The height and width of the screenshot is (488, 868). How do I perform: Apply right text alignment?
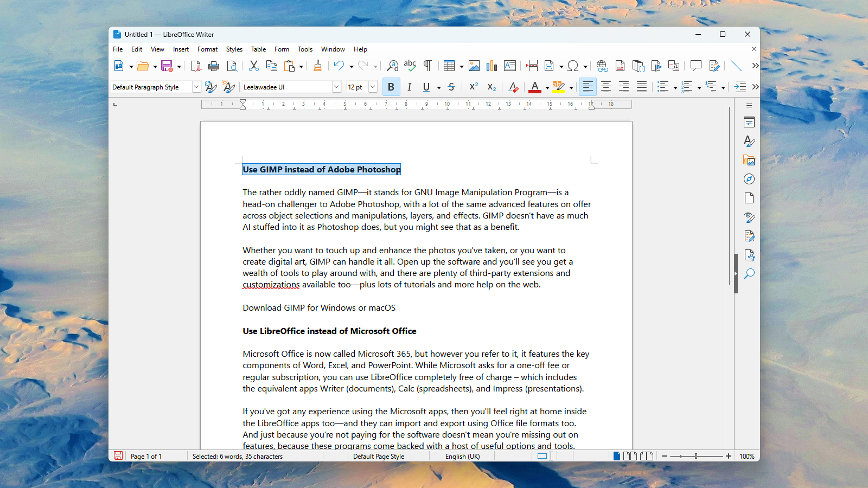click(624, 87)
